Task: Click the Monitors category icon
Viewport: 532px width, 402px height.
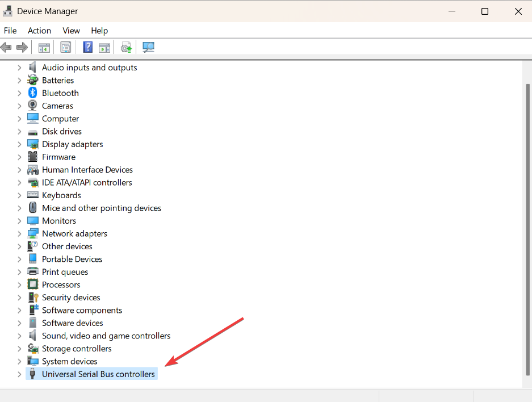Action: pos(32,221)
